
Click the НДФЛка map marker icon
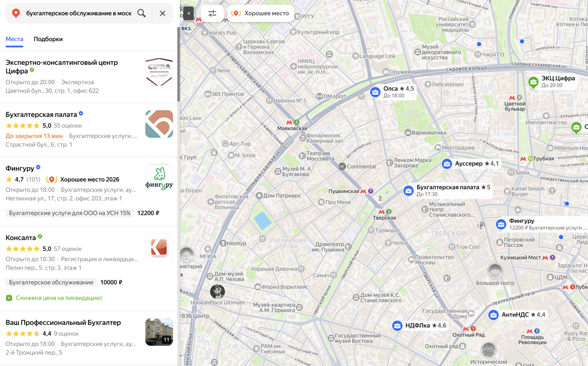(x=397, y=326)
